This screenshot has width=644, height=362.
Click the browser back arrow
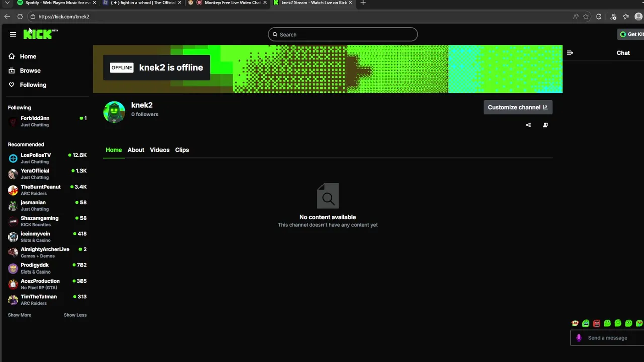click(7, 17)
